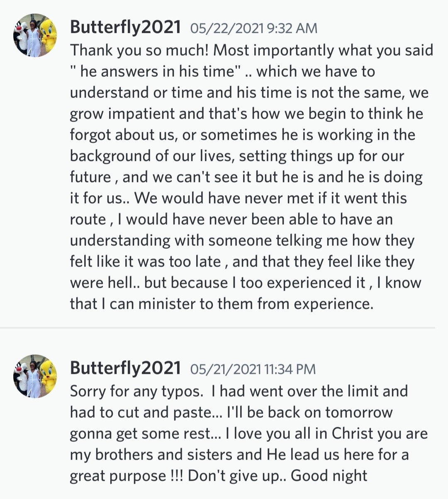Open avatar of the 9:32 AM message
This screenshot has height=499, width=448.
click(x=35, y=35)
